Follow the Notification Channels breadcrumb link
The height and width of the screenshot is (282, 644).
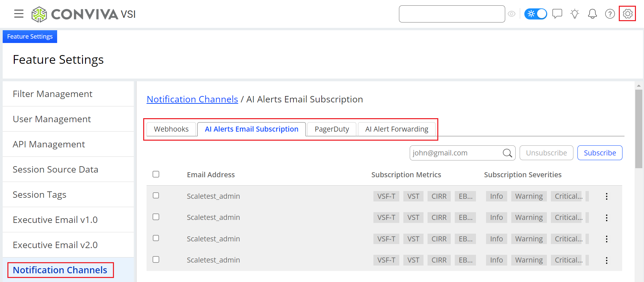[x=192, y=99]
